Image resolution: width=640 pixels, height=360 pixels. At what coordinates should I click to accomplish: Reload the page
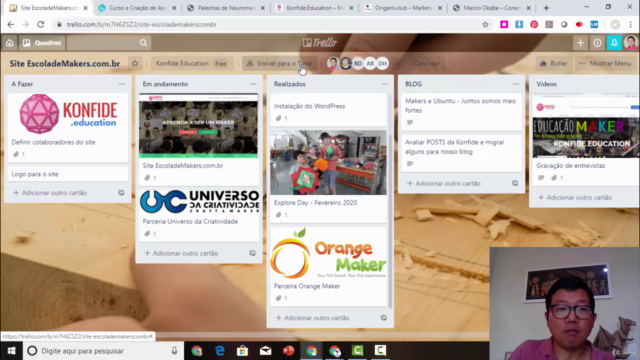click(40, 24)
